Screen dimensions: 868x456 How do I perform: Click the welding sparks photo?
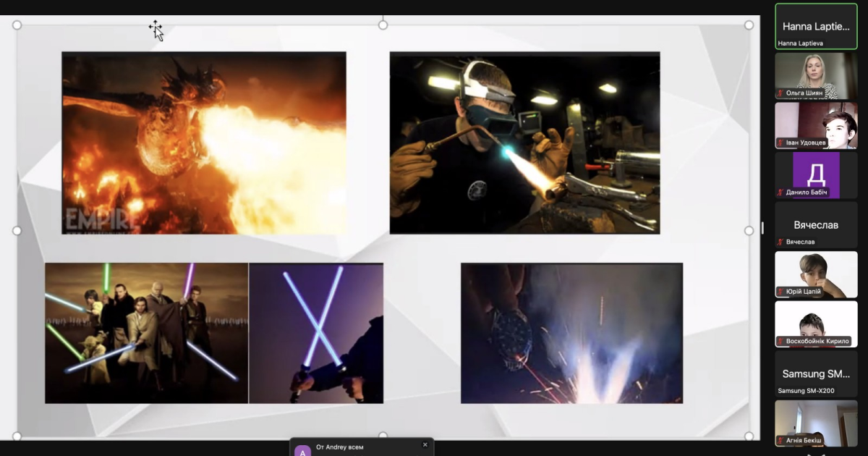[x=571, y=333]
